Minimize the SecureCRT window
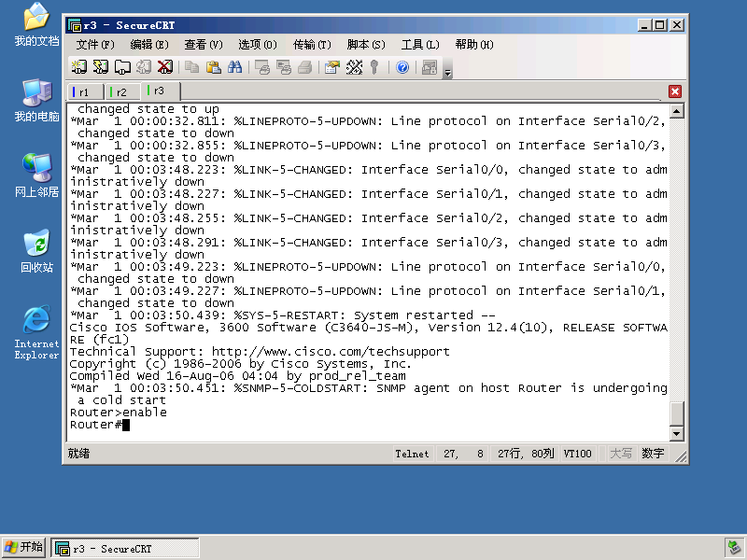The height and width of the screenshot is (560, 747). tap(644, 25)
